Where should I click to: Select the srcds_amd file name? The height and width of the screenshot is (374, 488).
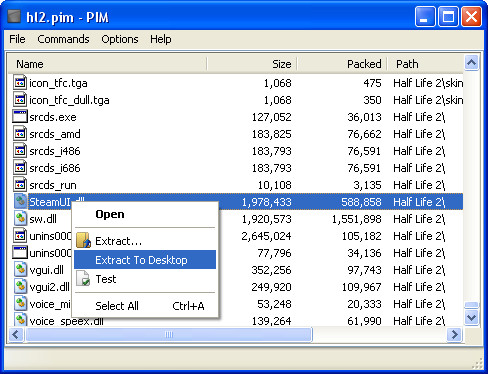point(55,134)
